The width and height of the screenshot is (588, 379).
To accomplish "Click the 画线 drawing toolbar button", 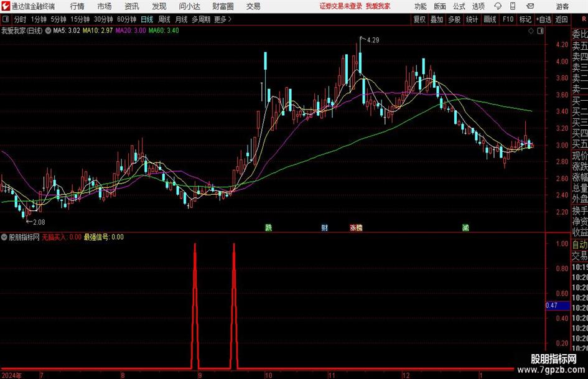I will 490,19.
